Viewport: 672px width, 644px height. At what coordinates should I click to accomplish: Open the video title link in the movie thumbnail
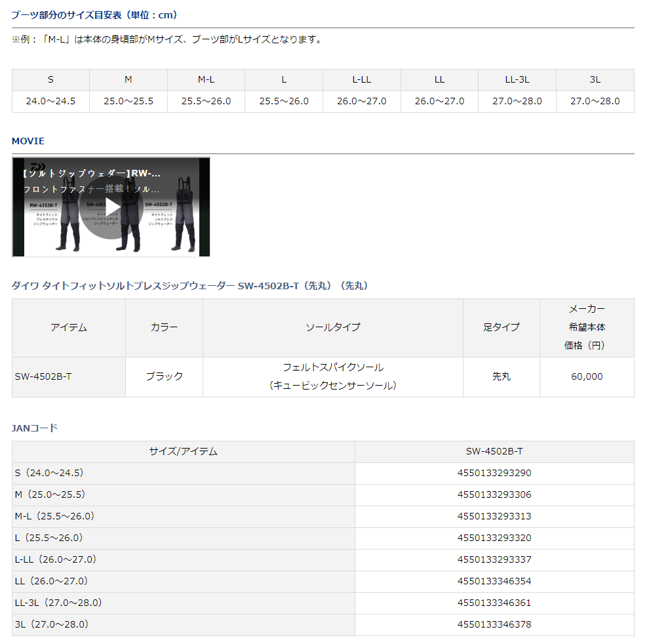(x=92, y=173)
